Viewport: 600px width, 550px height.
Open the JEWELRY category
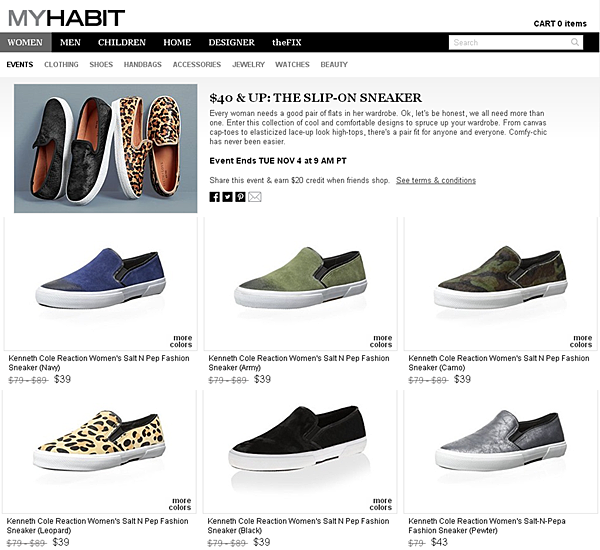[248, 65]
